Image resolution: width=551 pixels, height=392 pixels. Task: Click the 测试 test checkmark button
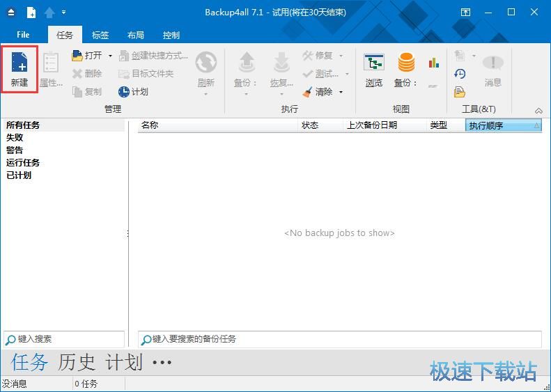320,74
